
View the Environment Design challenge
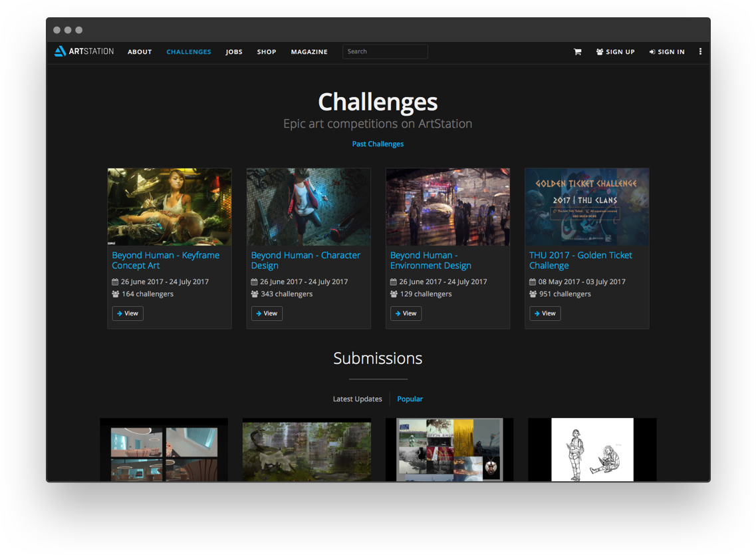point(406,313)
